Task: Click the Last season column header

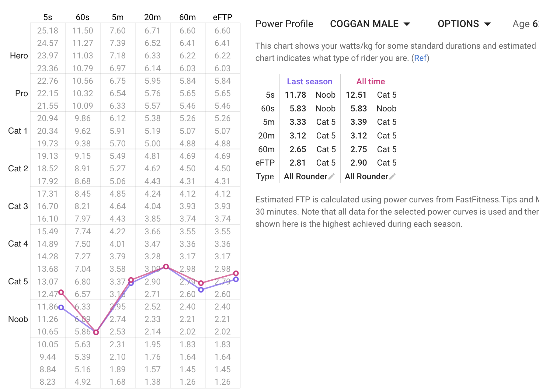Action: (x=309, y=82)
